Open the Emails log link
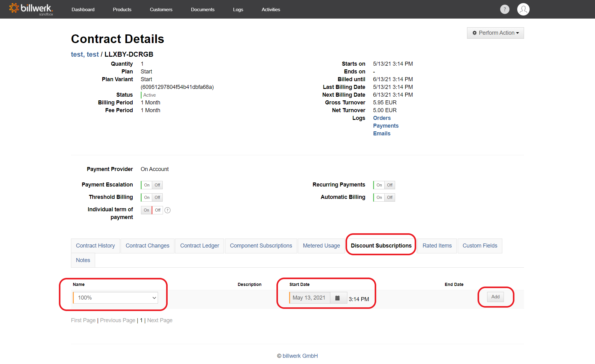The width and height of the screenshot is (595, 364). pos(382,134)
